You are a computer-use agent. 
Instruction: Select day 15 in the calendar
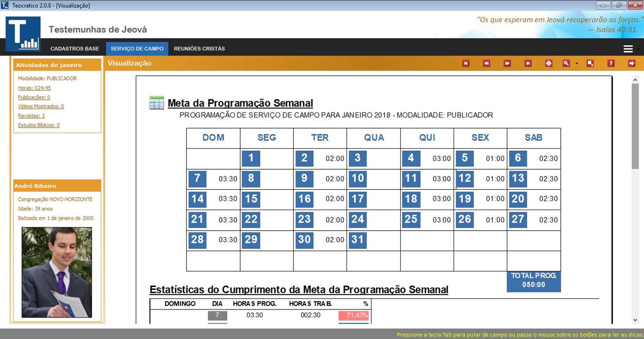click(x=251, y=199)
